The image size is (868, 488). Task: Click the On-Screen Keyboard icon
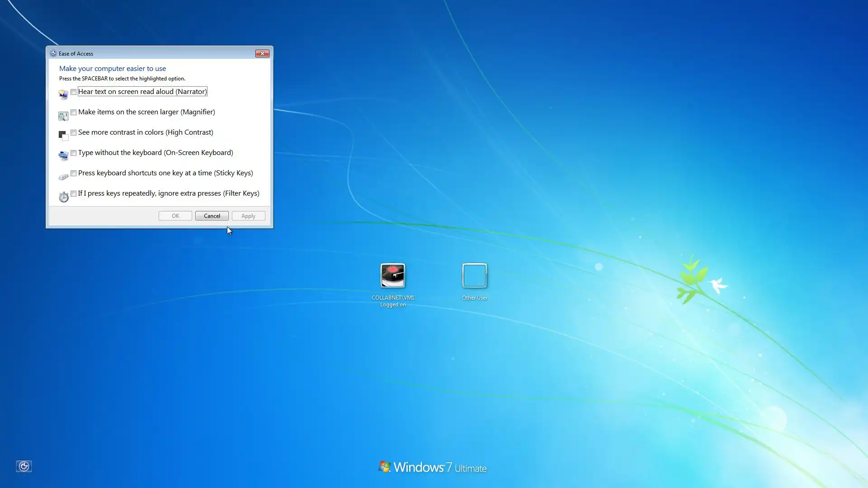click(x=63, y=156)
